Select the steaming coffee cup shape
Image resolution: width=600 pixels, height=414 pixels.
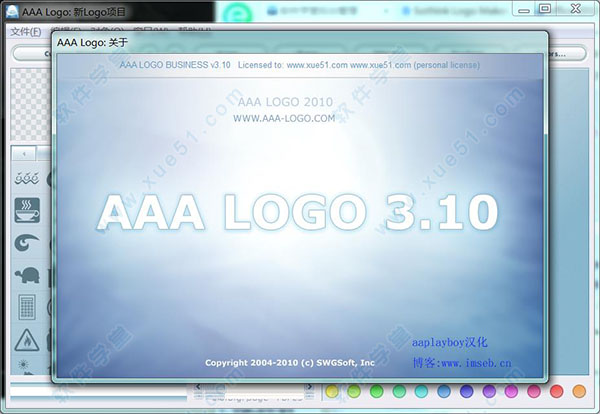[x=27, y=210]
